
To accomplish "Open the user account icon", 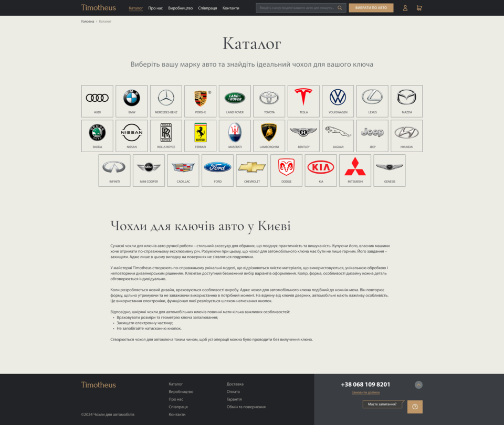I will pyautogui.click(x=405, y=8).
